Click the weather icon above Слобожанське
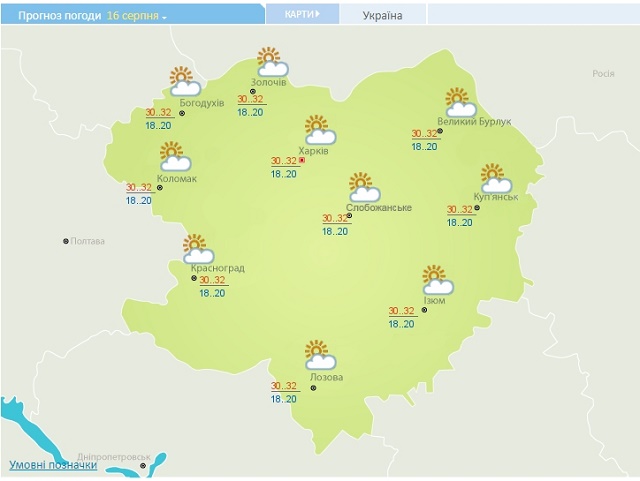 click(x=365, y=187)
